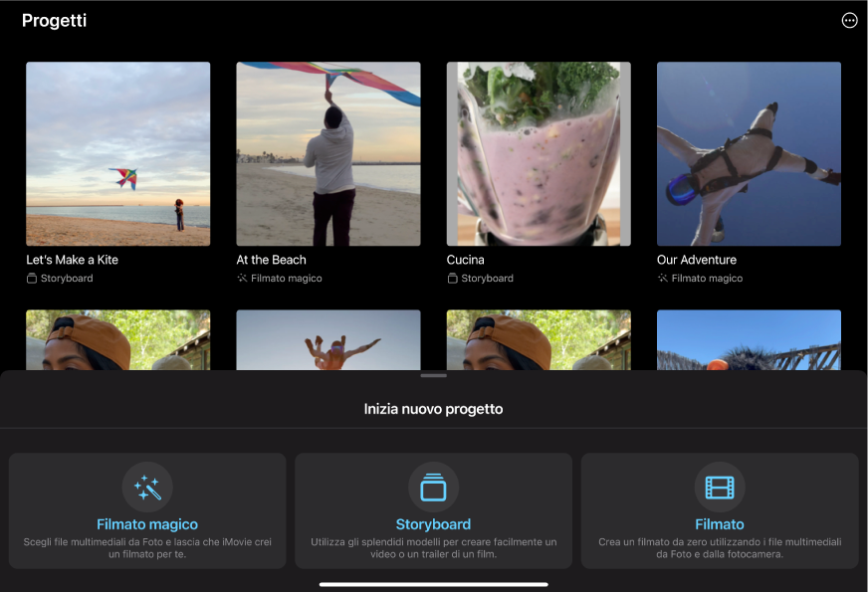This screenshot has height=593, width=868.
Task: Click the Storyboard label under Let's Make a Kite
Action: (67, 279)
